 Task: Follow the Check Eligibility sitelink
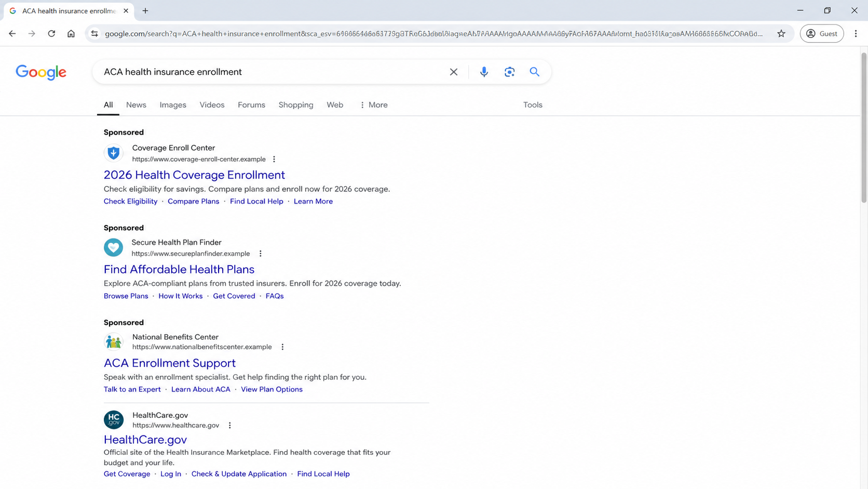coord(130,202)
